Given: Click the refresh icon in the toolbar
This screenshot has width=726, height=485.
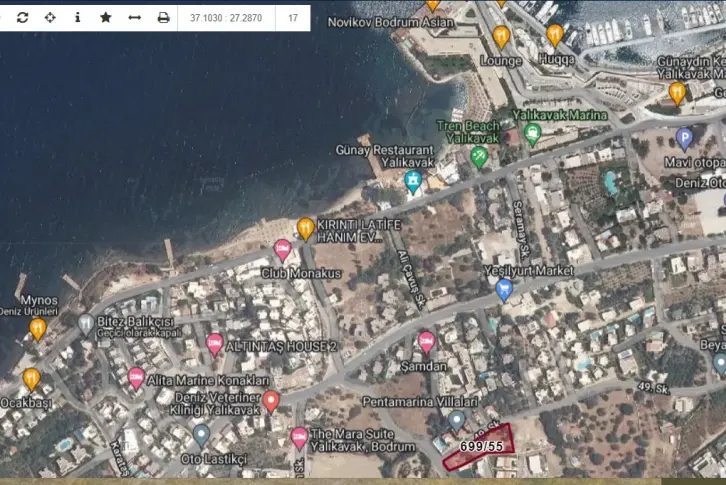Looking at the screenshot, I should tap(22, 18).
